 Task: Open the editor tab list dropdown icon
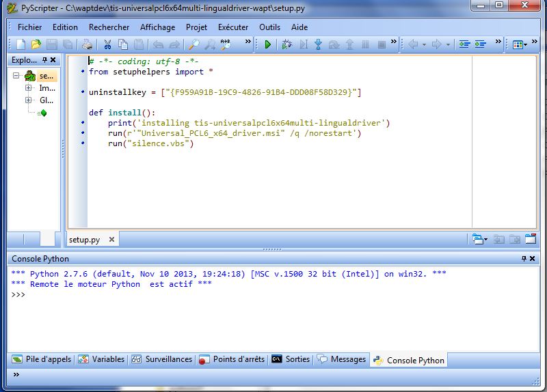(x=480, y=240)
